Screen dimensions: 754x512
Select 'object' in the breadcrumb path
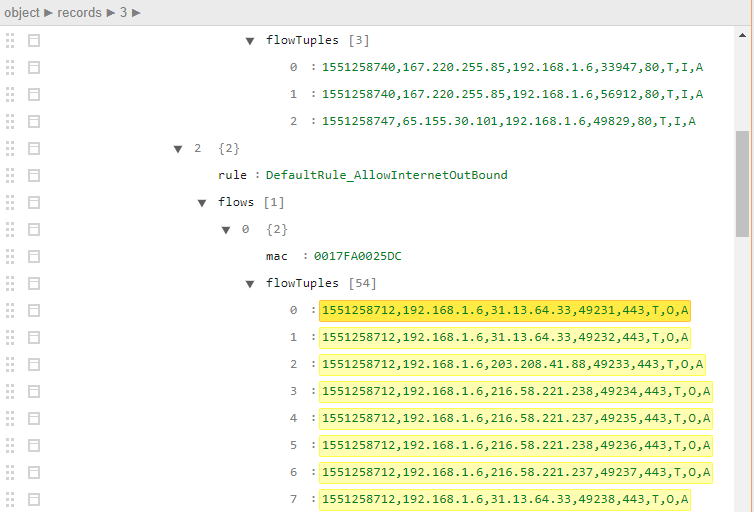22,12
